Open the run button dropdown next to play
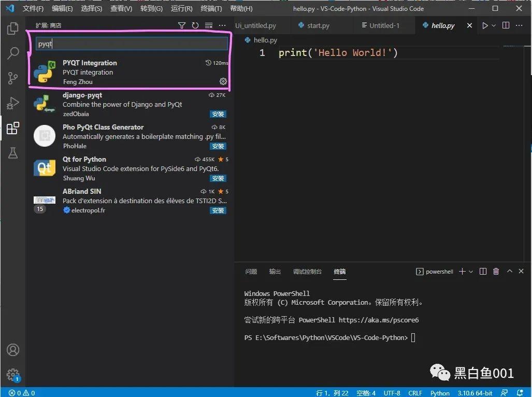The image size is (532, 397). (x=493, y=25)
